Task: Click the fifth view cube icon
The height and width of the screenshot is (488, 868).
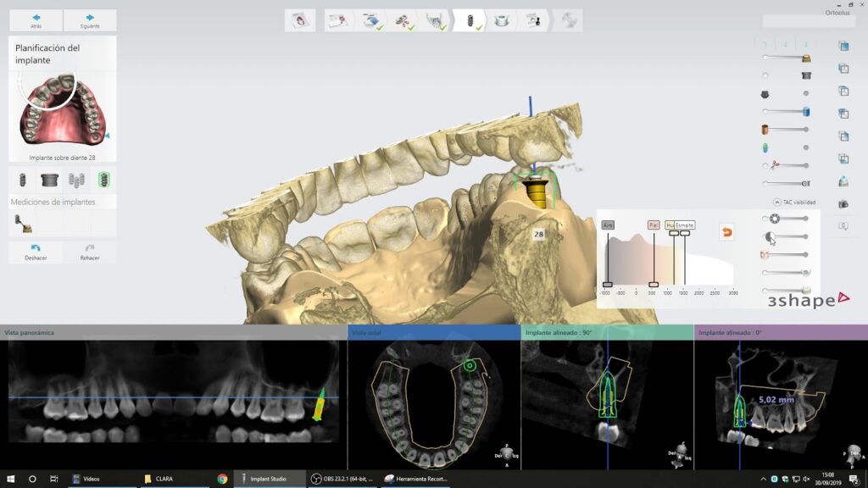Action: [843, 136]
